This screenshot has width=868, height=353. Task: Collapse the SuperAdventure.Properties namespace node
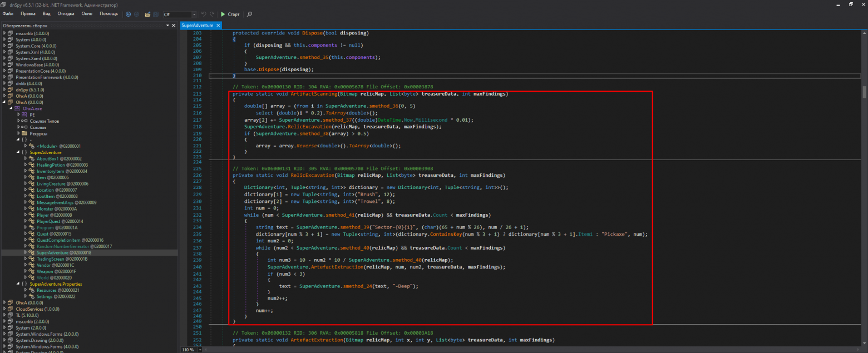(x=18, y=284)
